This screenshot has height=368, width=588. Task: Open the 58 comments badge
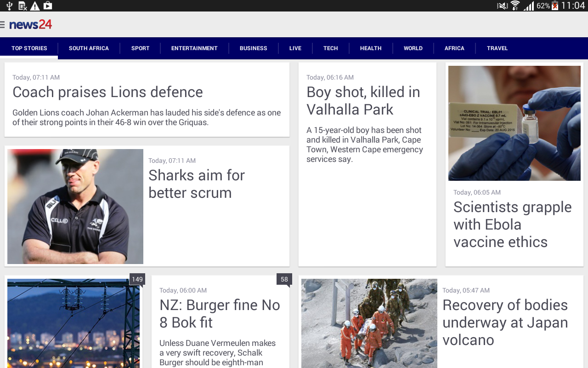click(x=284, y=279)
